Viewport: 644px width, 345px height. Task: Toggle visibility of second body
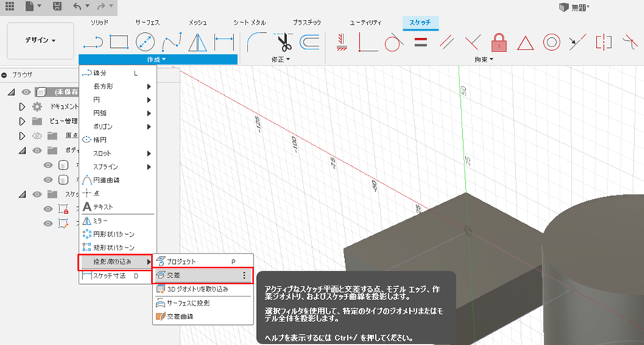[48, 180]
